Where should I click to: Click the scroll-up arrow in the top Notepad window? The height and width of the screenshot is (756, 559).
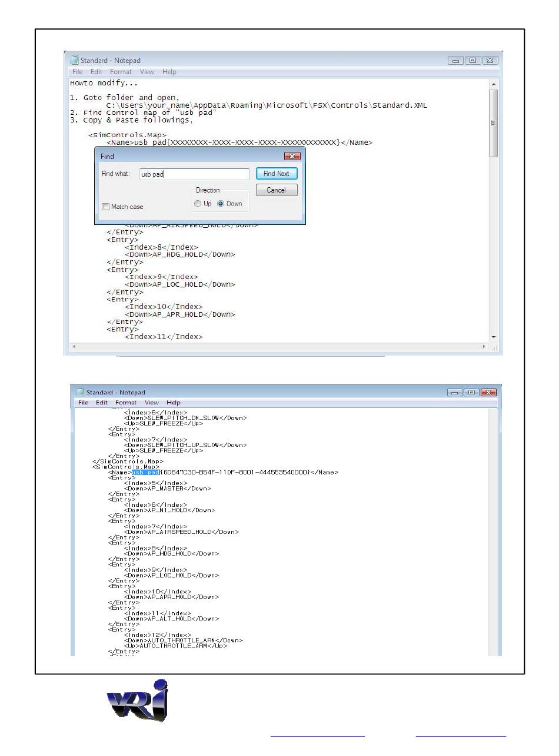tap(493, 84)
